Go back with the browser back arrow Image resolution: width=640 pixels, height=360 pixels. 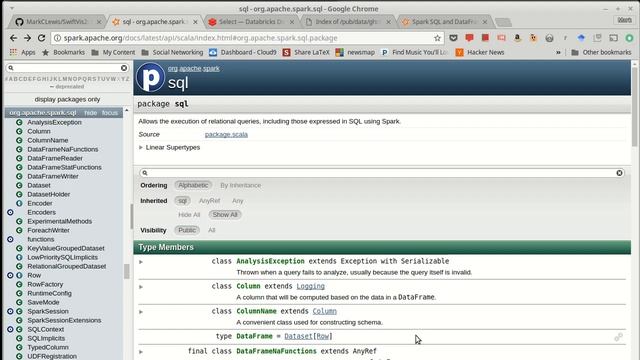click(13, 38)
